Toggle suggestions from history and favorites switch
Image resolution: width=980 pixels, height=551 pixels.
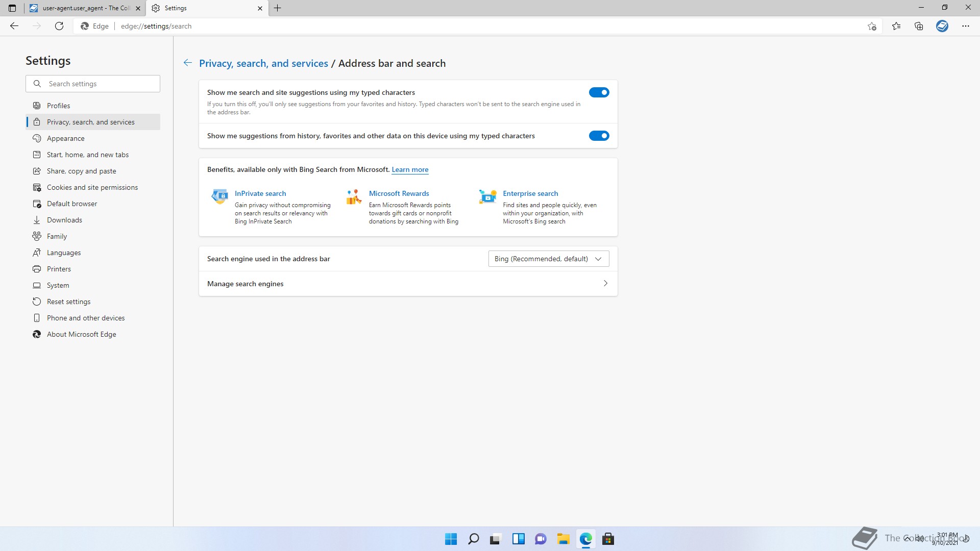599,136
